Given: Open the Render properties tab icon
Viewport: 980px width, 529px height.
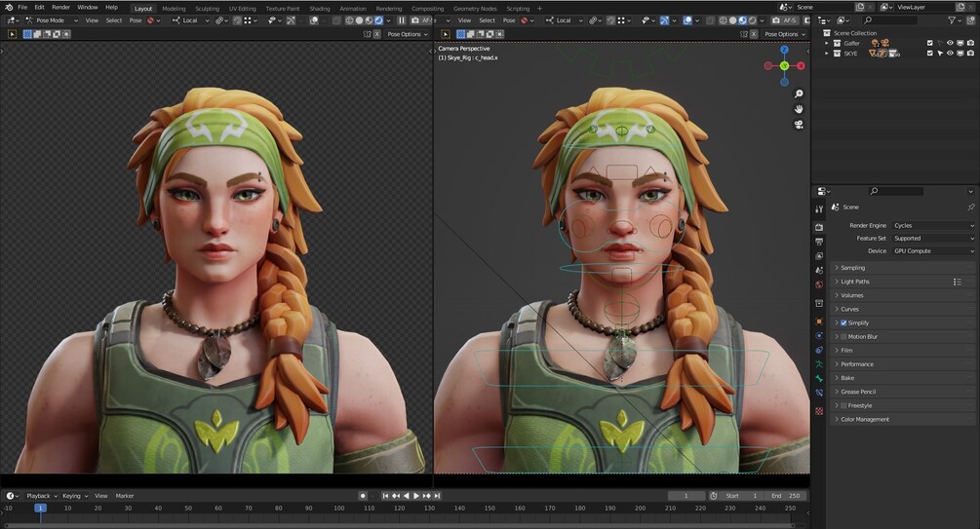Looking at the screenshot, I should (x=819, y=227).
